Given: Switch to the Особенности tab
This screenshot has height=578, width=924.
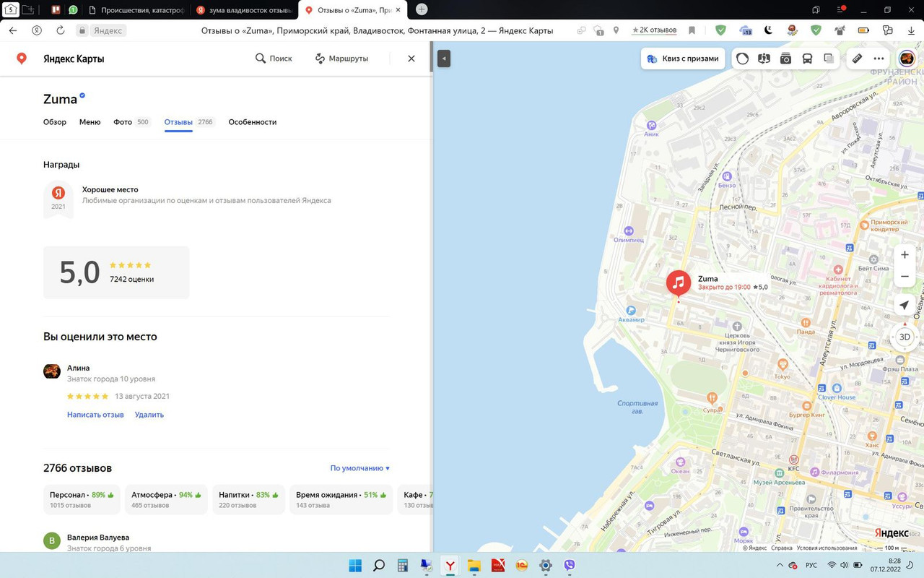Looking at the screenshot, I should [253, 122].
